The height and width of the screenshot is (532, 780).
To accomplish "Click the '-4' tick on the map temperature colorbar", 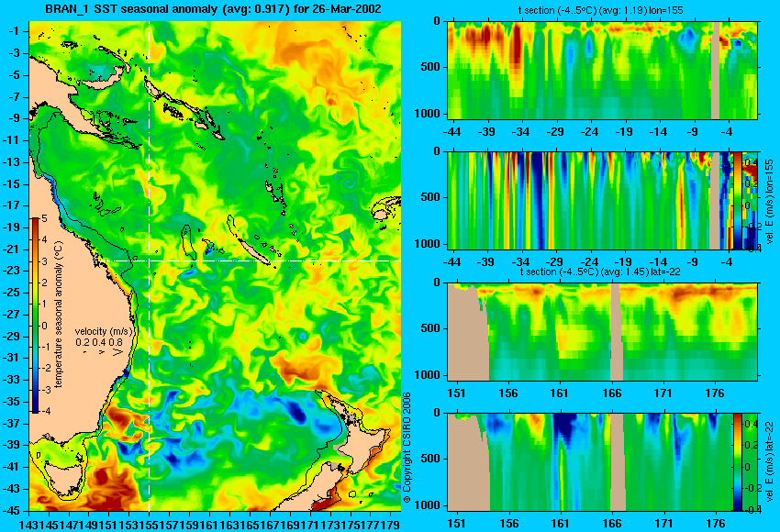I will 44,411.
